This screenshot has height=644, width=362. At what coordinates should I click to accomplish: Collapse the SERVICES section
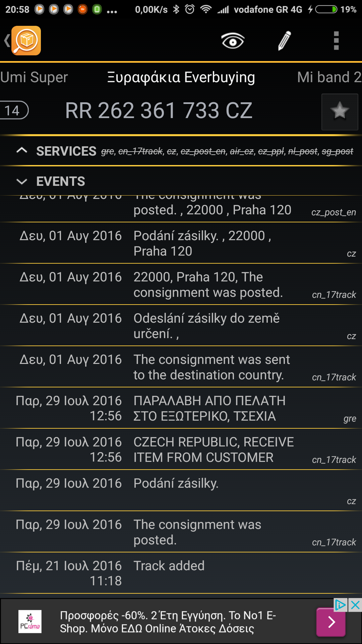pos(22,151)
